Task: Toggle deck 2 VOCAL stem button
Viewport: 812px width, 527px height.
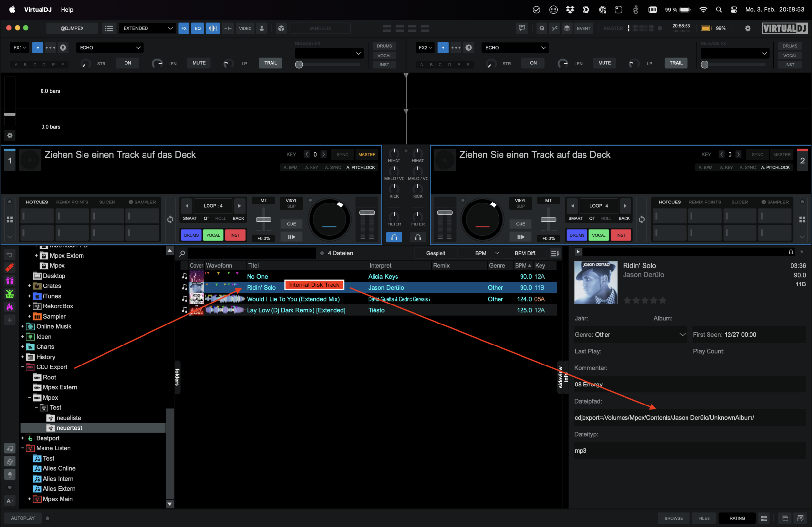Action: 599,235
